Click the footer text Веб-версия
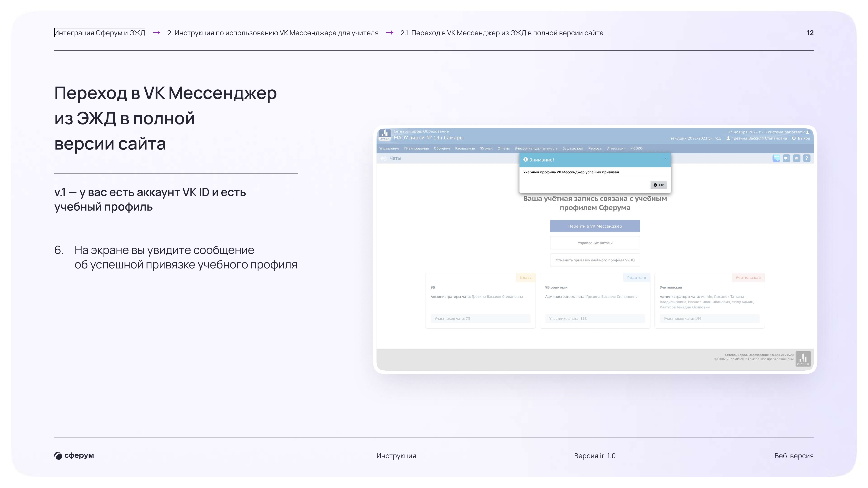This screenshot has width=868, height=488. (x=794, y=456)
